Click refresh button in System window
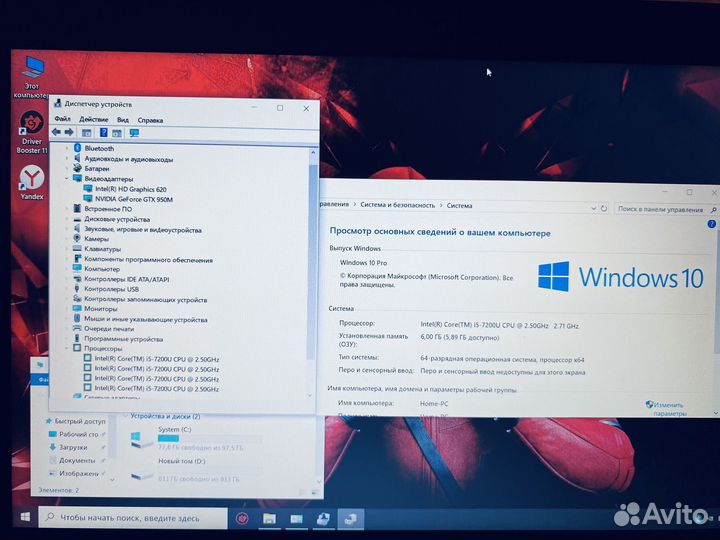 click(604, 208)
